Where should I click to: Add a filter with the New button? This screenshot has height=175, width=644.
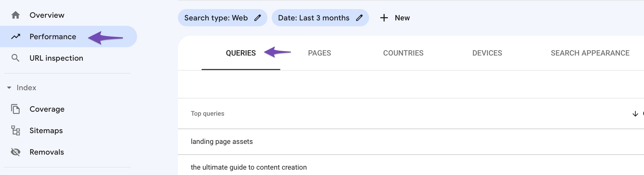(402, 18)
